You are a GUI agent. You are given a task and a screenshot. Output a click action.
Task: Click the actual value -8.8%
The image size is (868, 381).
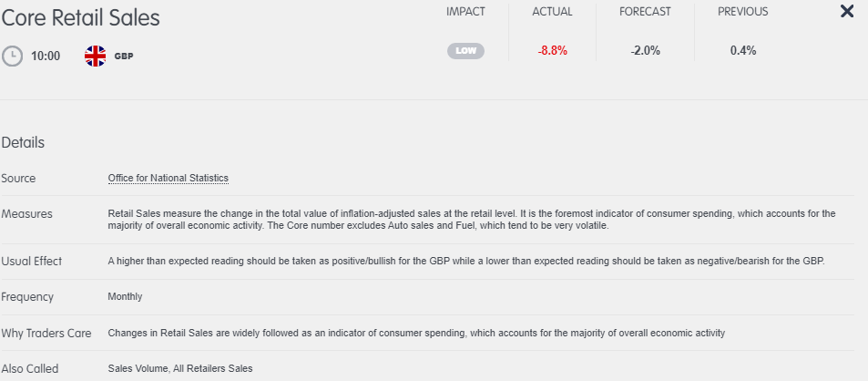[x=553, y=51]
